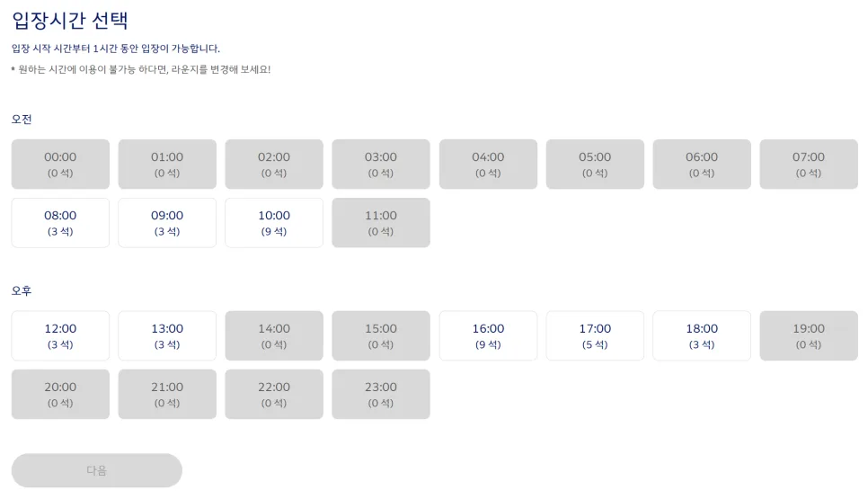Screen dimensions: 868x499
Task: Choose the 09:00 time slot
Action: tap(167, 223)
